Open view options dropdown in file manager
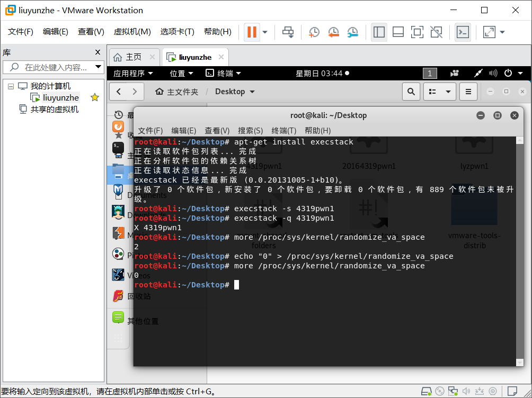 coord(448,92)
